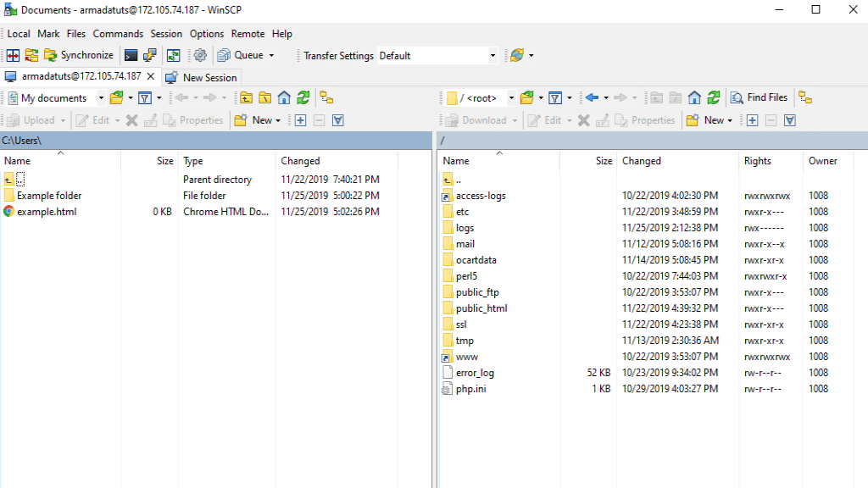The height and width of the screenshot is (488, 868).
Task: Open the Options menu
Action: click(207, 34)
